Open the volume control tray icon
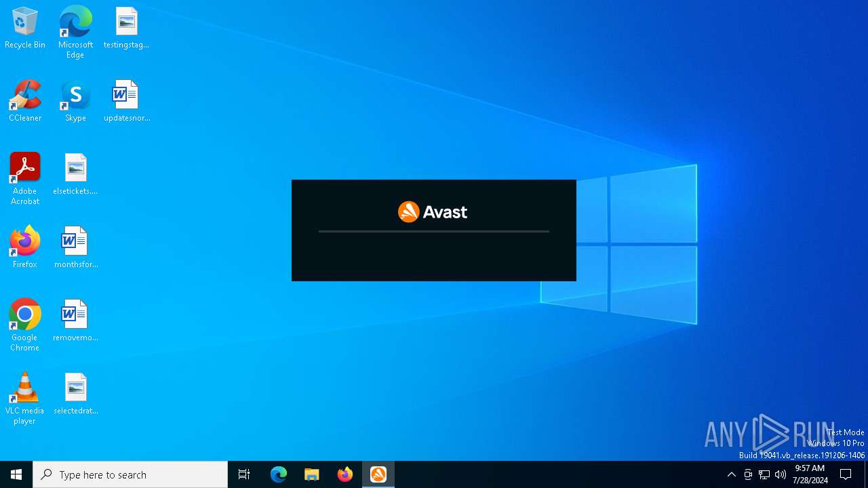Screen dimensions: 868x488 coord(781,474)
